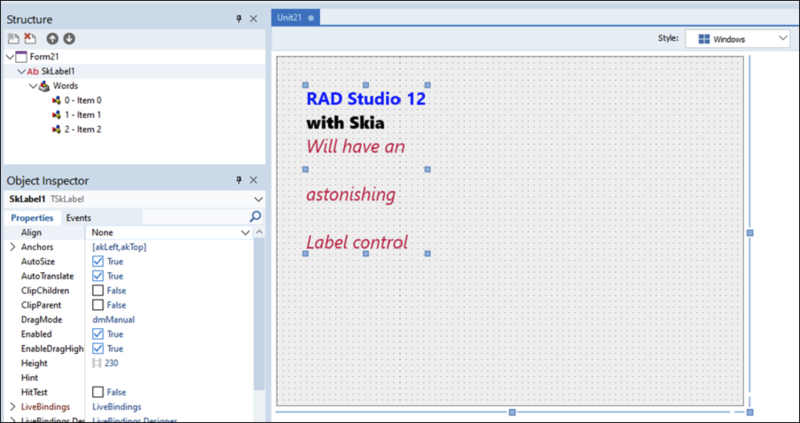Click the Anchors value [akLeft,akTop]
This screenshot has width=800, height=423.
(x=119, y=247)
